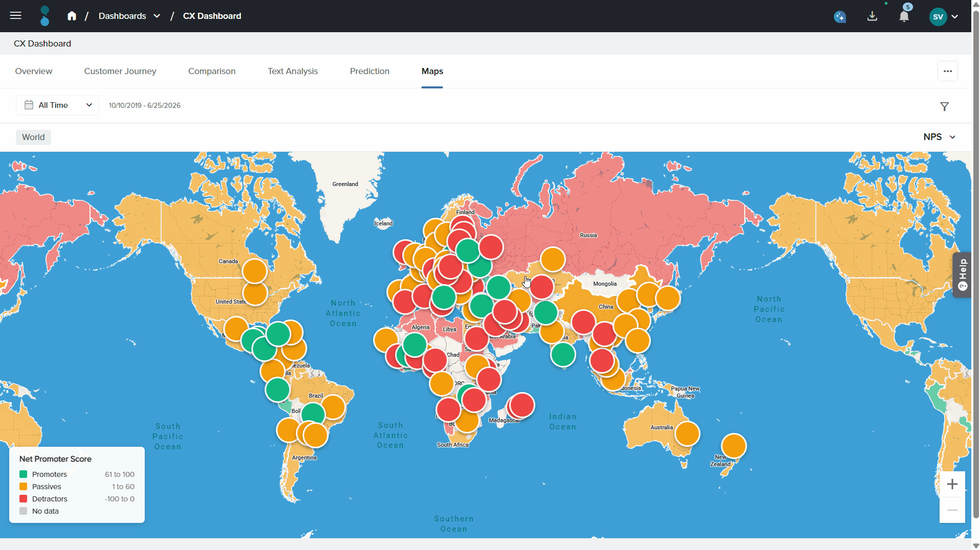Click the CX Dashboard breadcrumb link
Viewport: 980px width, 550px height.
212,16
